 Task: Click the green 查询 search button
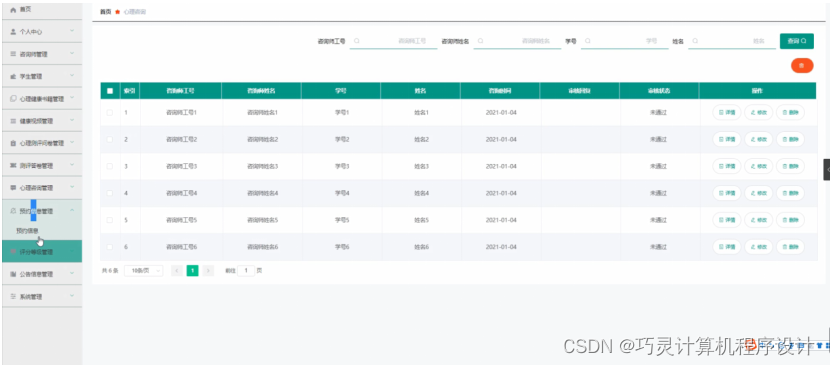[797, 41]
